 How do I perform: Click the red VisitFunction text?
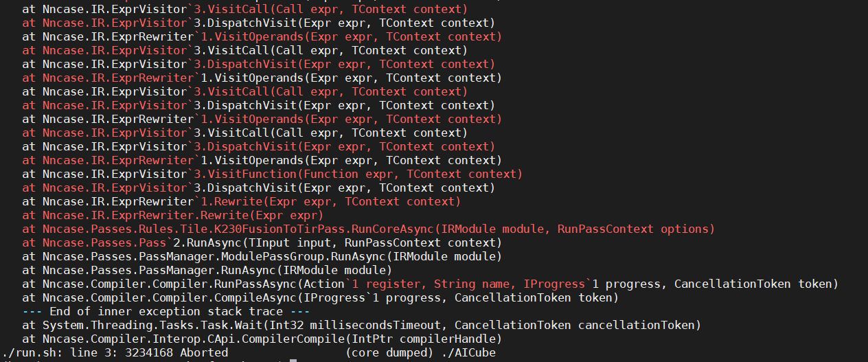pos(358,174)
